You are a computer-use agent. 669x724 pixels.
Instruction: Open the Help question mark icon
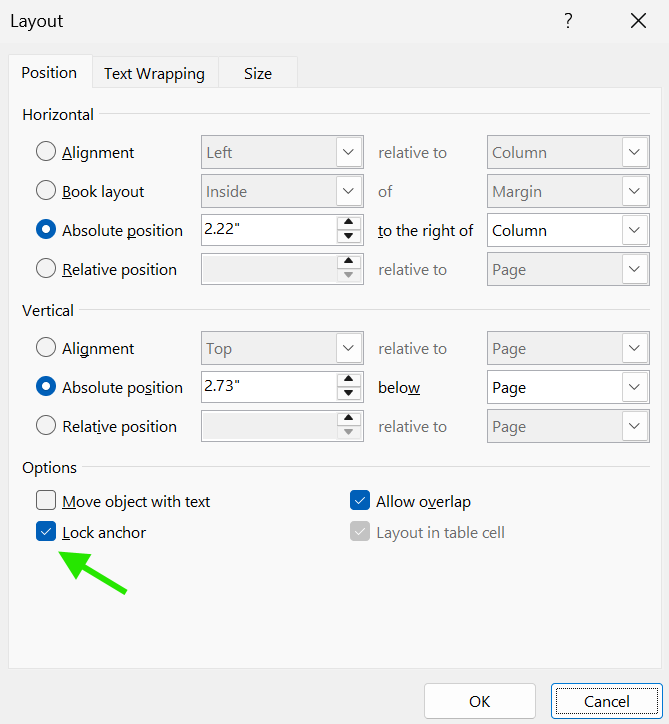pos(568,21)
